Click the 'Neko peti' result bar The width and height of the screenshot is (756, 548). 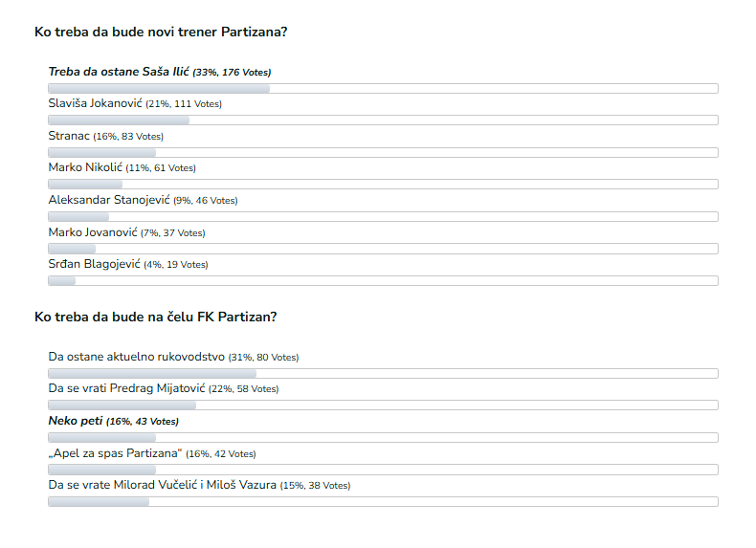[383, 438]
